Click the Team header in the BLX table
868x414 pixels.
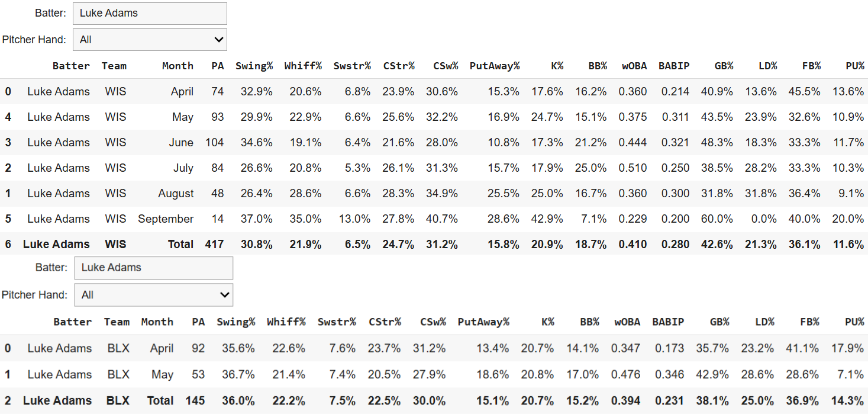pyautogui.click(x=117, y=322)
